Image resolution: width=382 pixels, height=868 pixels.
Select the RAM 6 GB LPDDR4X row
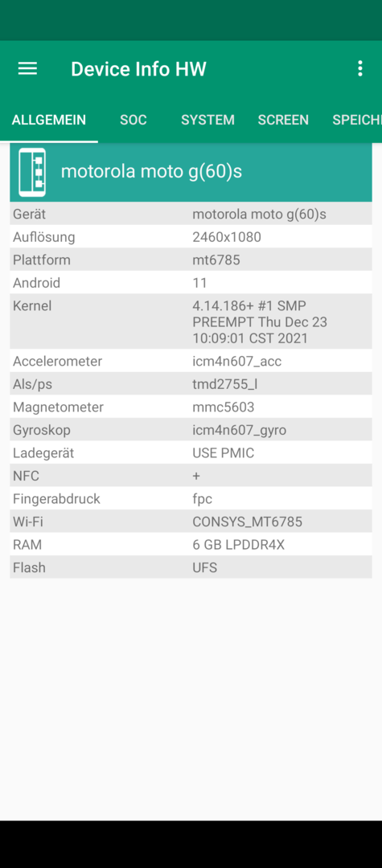[x=191, y=545]
